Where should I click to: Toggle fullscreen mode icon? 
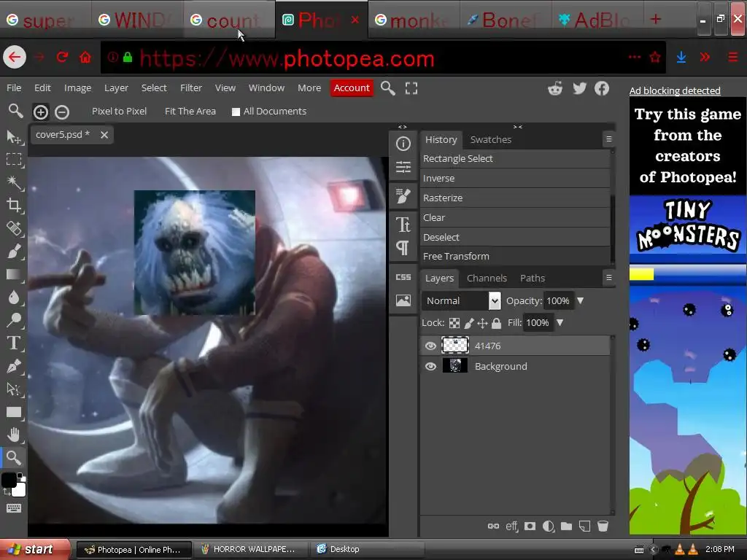pos(411,88)
